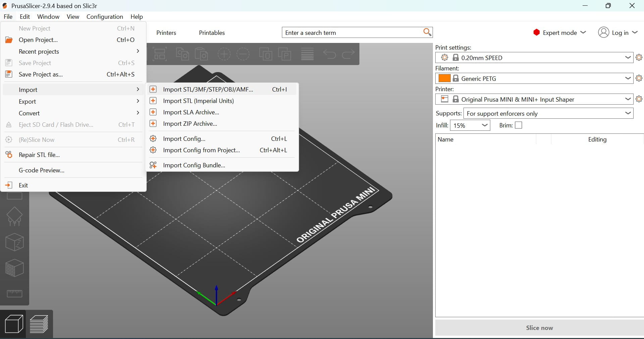Open the Edit menu
Viewport: 644px width, 339px height.
25,16
